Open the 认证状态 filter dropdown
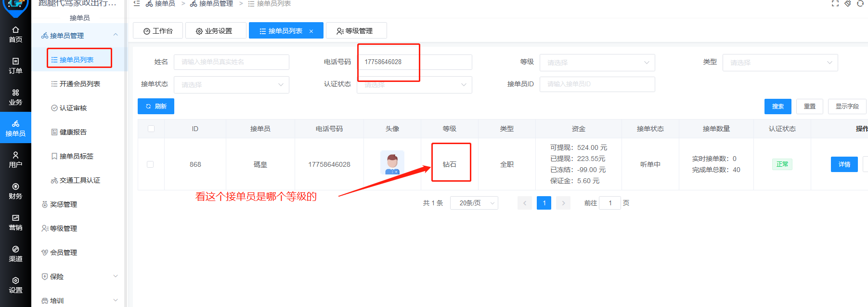 pyautogui.click(x=415, y=85)
